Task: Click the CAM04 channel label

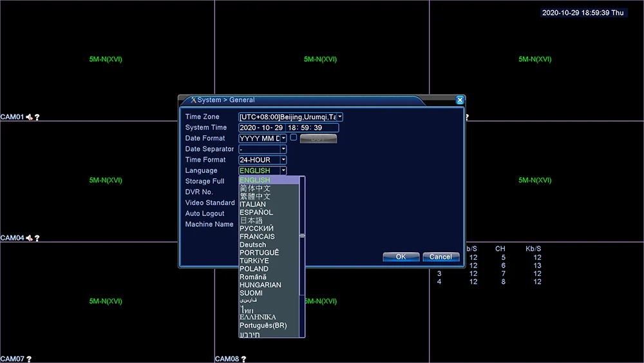Action: (x=12, y=238)
